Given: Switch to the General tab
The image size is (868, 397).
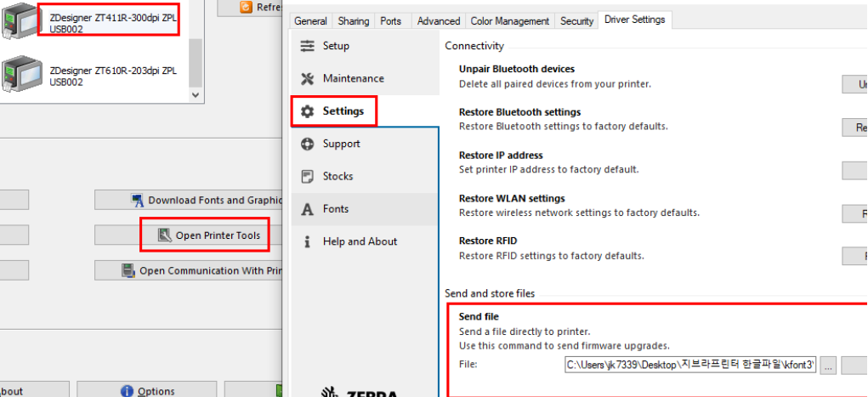Looking at the screenshot, I should click(x=310, y=21).
